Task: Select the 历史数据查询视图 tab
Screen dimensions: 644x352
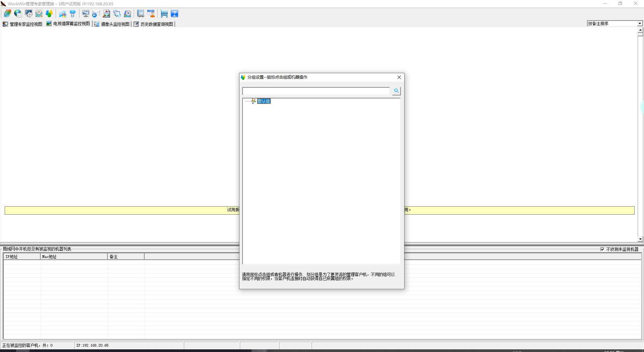Action: [154, 24]
